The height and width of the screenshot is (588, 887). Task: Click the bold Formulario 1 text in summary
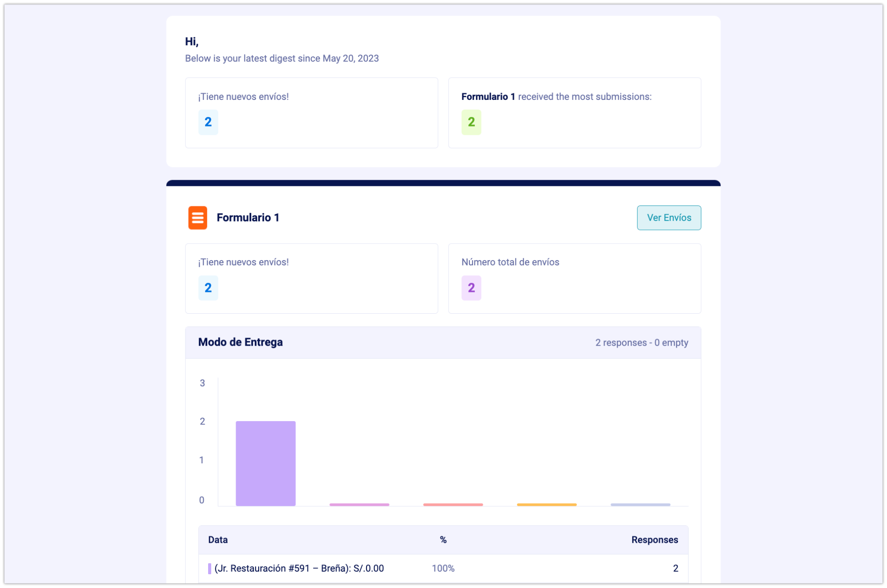click(488, 97)
